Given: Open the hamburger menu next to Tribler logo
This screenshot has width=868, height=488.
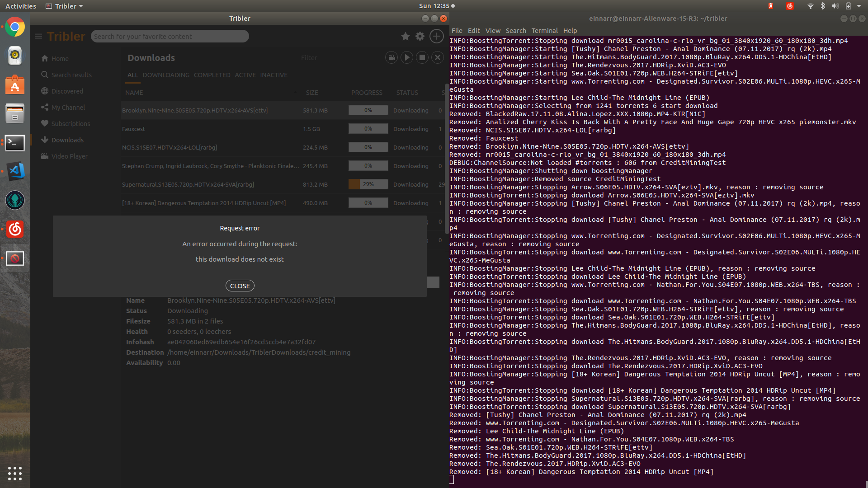Looking at the screenshot, I should pos(38,36).
